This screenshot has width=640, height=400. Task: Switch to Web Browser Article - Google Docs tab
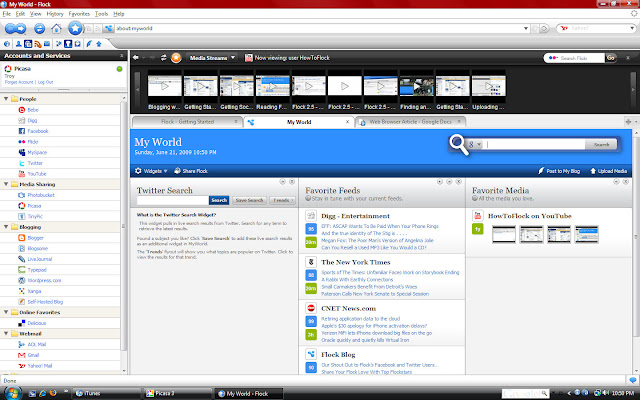pos(411,122)
